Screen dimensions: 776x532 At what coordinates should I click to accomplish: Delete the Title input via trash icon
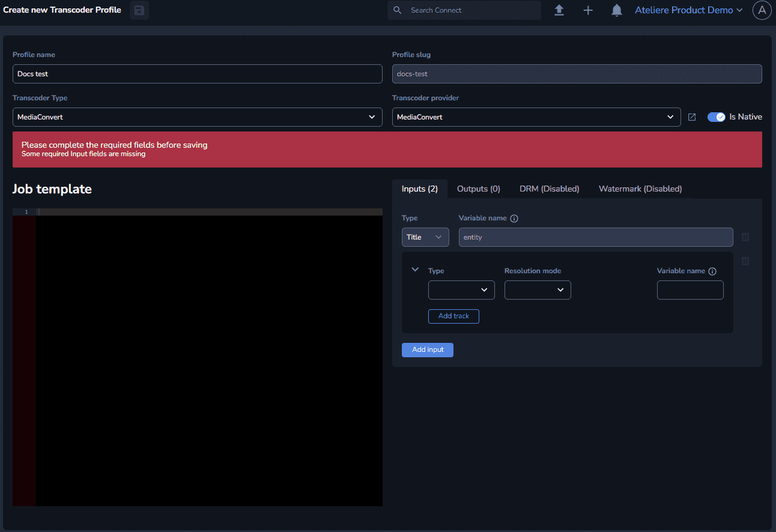[745, 237]
